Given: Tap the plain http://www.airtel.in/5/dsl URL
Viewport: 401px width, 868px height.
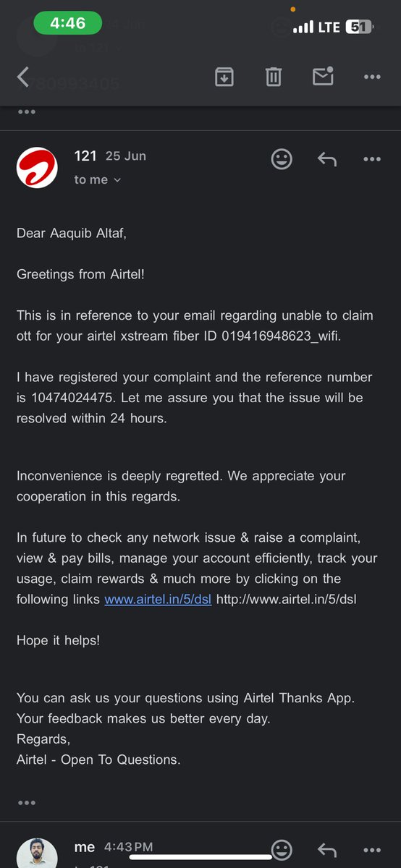Looking at the screenshot, I should (287, 599).
